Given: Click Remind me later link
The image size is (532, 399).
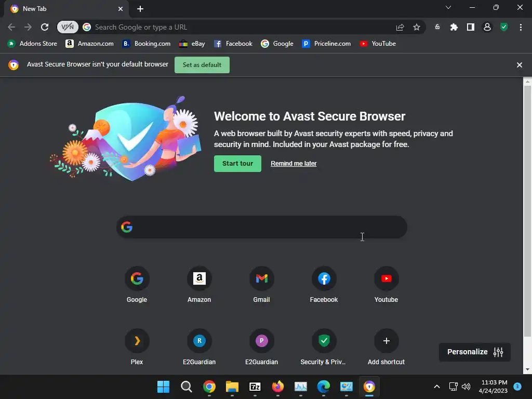Looking at the screenshot, I should pyautogui.click(x=294, y=164).
